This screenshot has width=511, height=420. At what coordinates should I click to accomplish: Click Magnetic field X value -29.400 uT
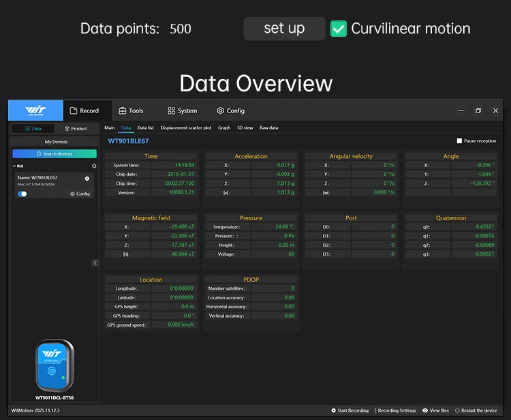click(182, 226)
